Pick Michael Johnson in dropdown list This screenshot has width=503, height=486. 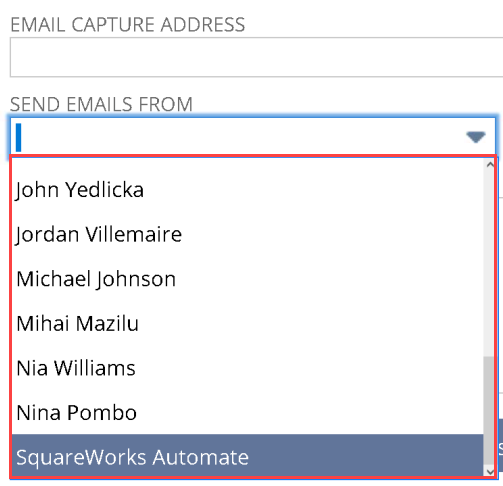pos(247,279)
